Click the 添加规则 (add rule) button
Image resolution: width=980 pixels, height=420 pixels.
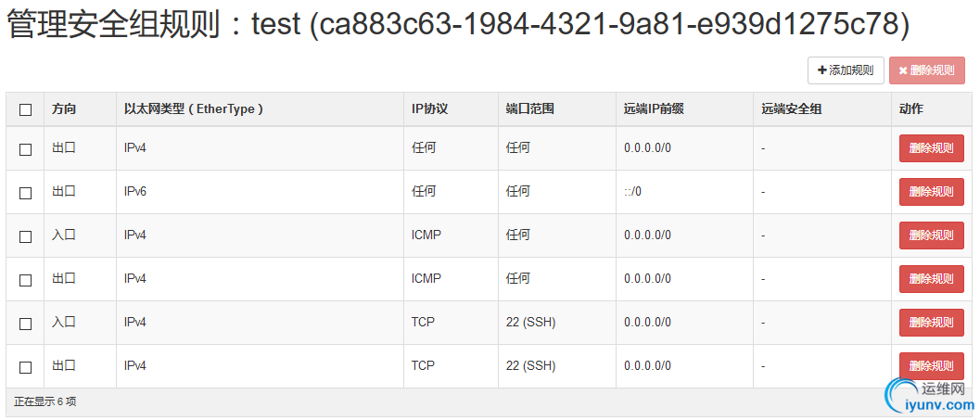(x=846, y=70)
